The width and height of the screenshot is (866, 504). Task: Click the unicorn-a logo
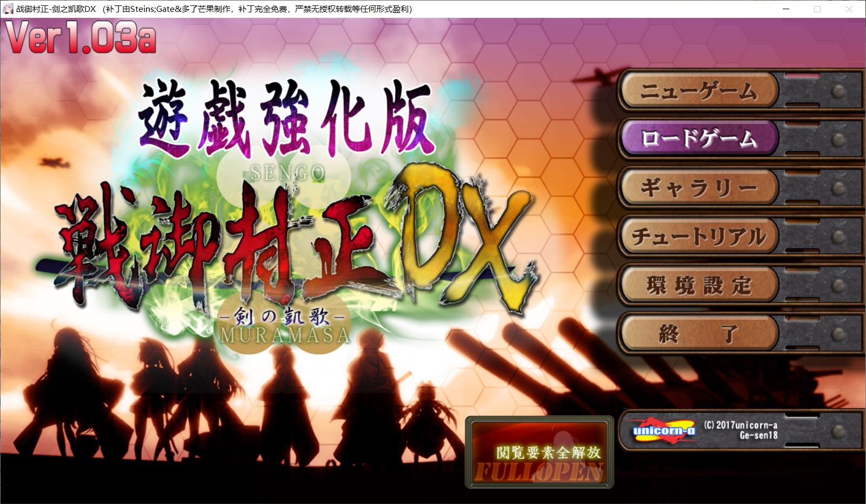(664, 431)
